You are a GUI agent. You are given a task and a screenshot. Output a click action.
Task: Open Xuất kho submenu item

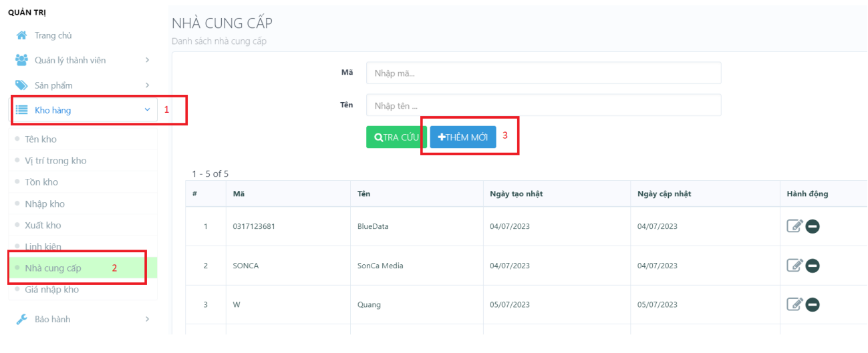point(43,226)
